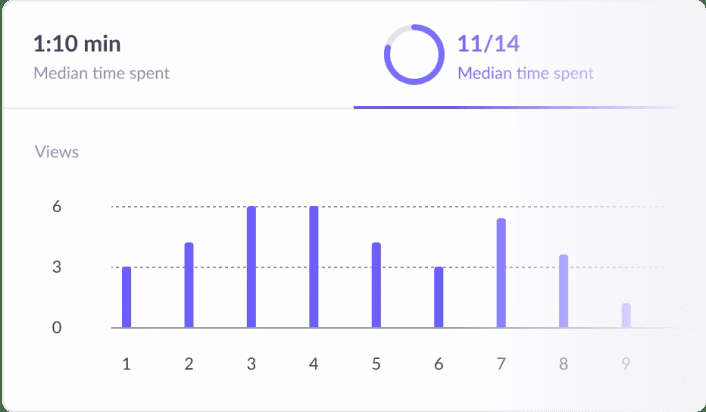This screenshot has width=706, height=412.
Task: Select the tall bar above label 4
Action: (314, 267)
